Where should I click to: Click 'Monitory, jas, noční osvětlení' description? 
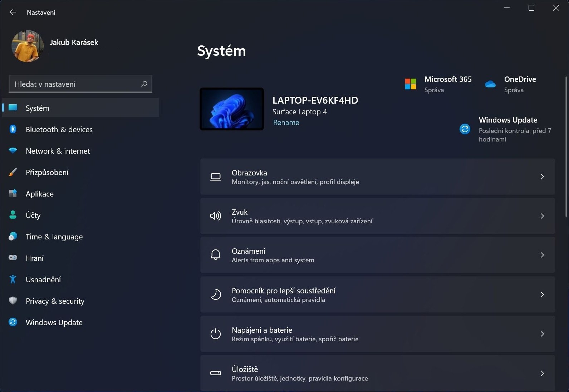pyautogui.click(x=295, y=182)
